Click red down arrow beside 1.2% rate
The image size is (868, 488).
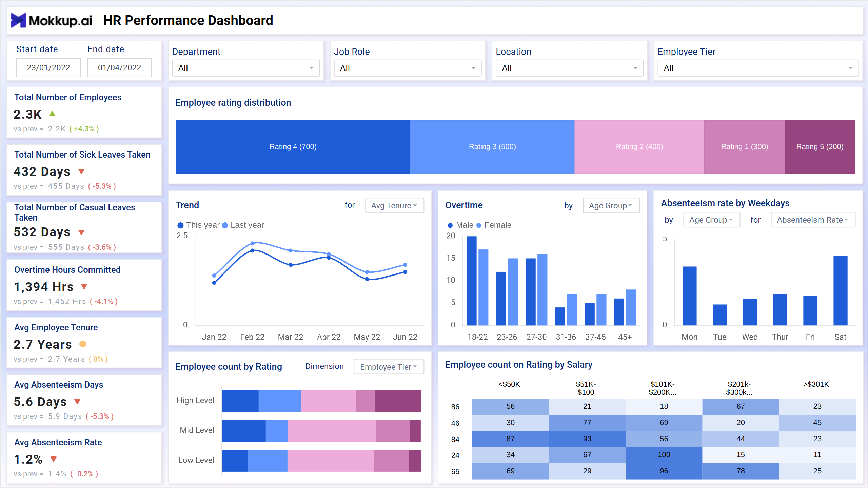(54, 459)
